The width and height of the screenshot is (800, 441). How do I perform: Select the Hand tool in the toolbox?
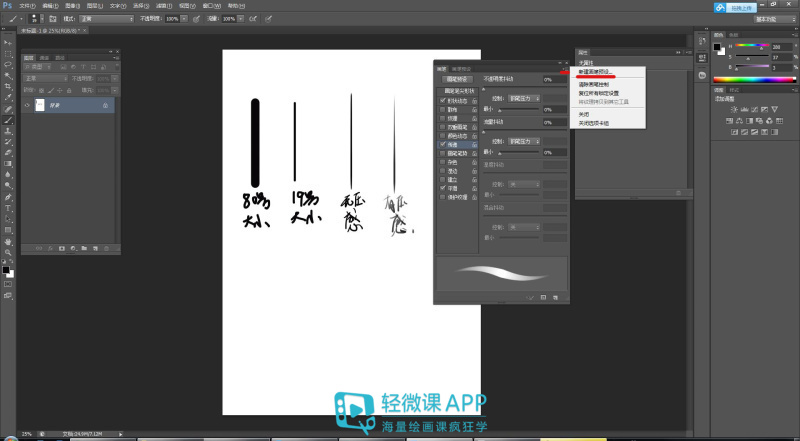click(8, 241)
